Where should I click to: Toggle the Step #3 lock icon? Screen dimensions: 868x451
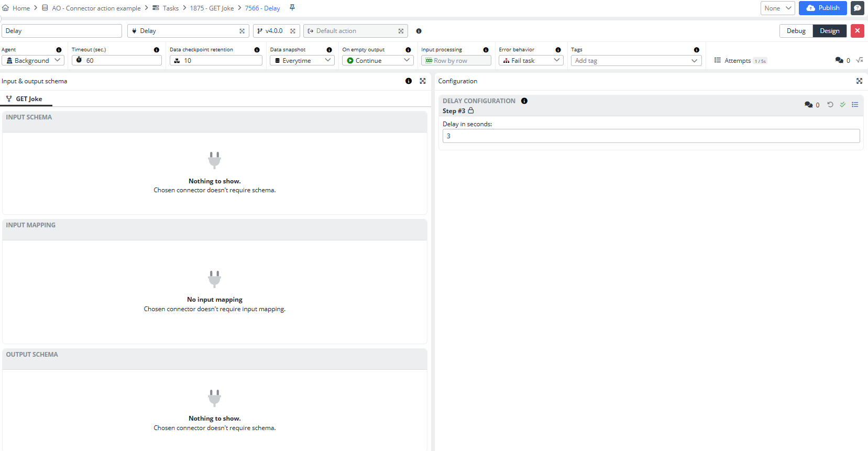click(x=471, y=111)
